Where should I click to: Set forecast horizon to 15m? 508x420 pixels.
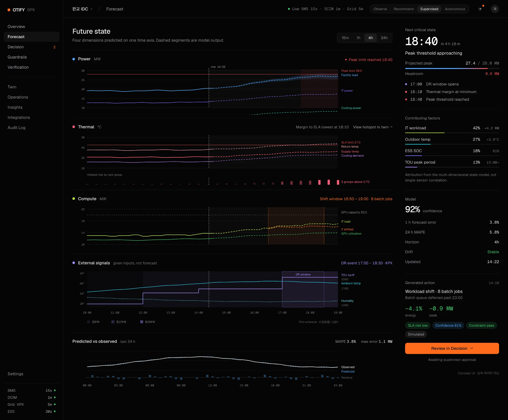345,38
